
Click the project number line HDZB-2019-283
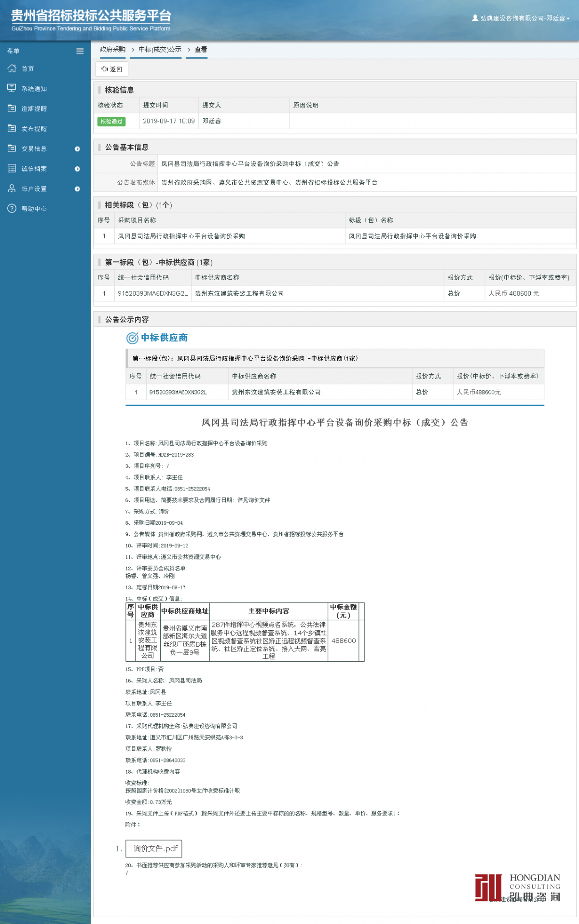pyautogui.click(x=160, y=455)
